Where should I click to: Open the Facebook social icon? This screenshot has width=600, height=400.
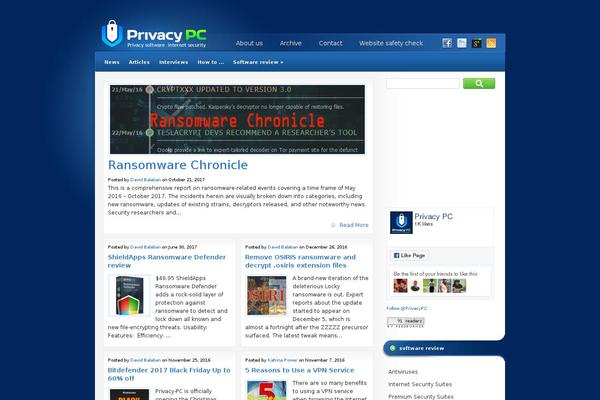coord(447,43)
